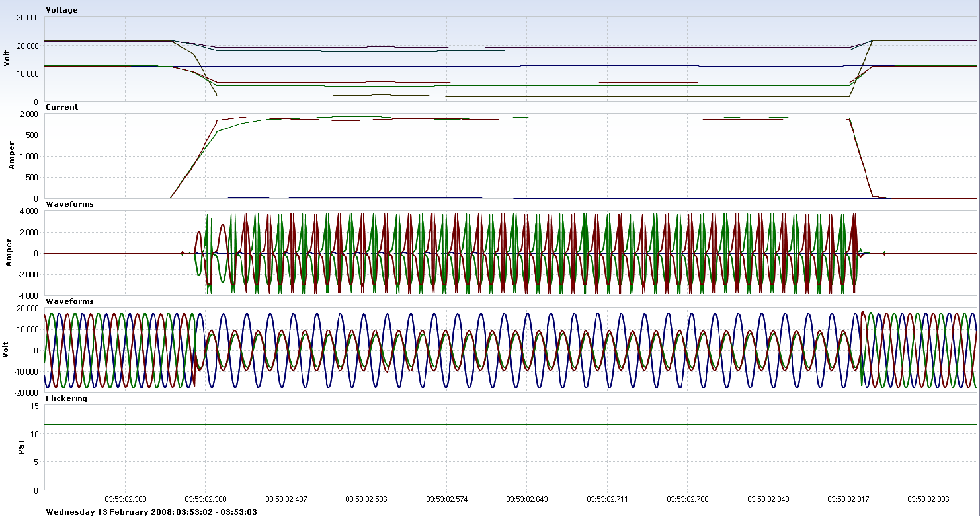The width and height of the screenshot is (980, 516).
Task: Click the Volt axis label of the Voltage chart
Action: tap(8, 59)
